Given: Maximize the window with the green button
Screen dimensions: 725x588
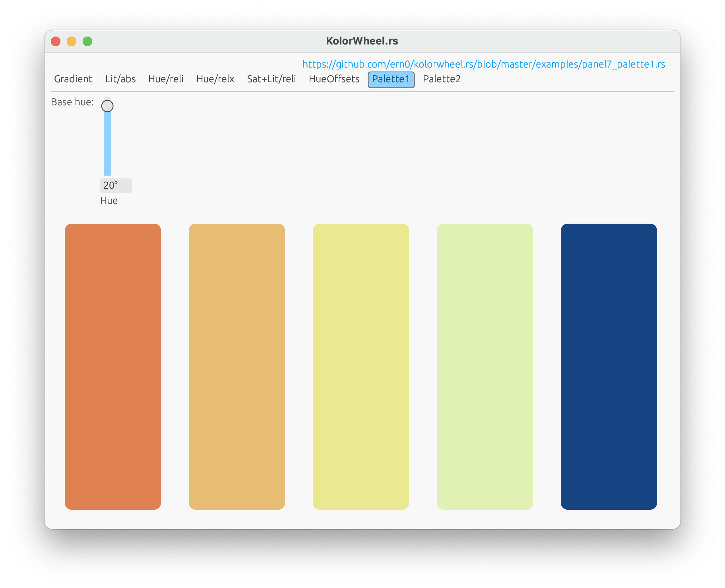Looking at the screenshot, I should click(x=87, y=41).
